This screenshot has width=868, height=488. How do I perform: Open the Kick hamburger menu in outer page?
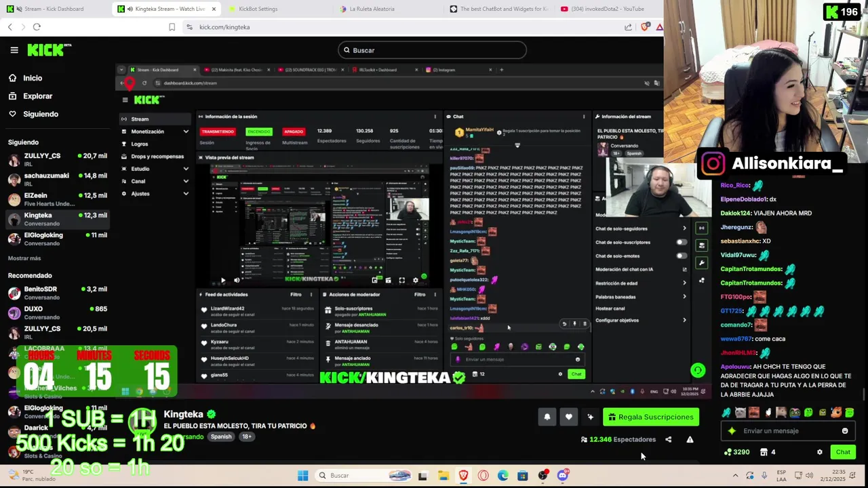(14, 50)
